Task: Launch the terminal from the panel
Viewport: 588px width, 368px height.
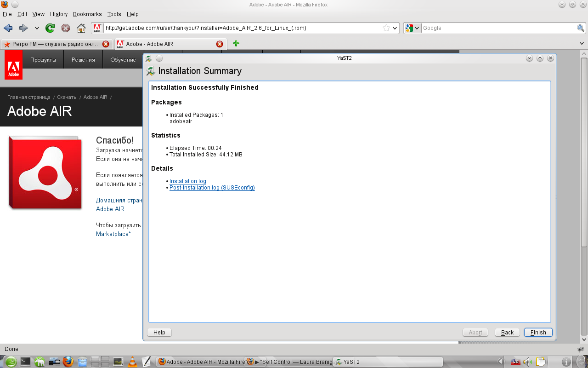Action: (x=25, y=362)
